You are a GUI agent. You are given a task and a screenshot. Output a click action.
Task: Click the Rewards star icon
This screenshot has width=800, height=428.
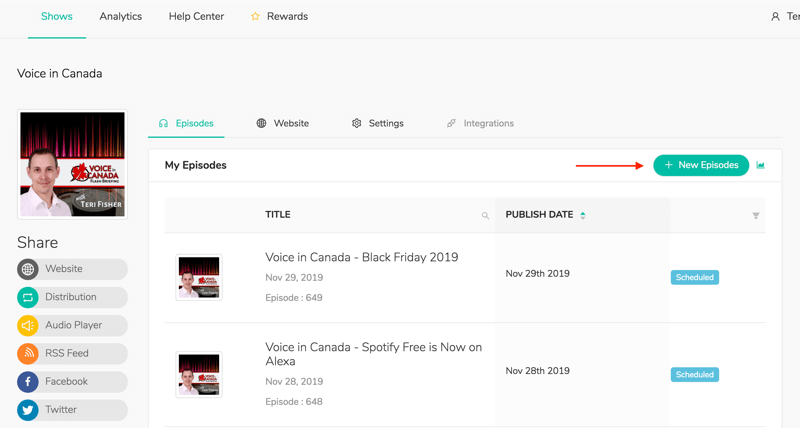pos(255,16)
